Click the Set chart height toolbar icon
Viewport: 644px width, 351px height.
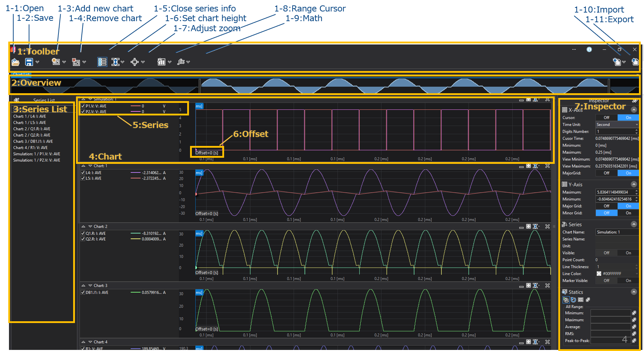point(115,62)
